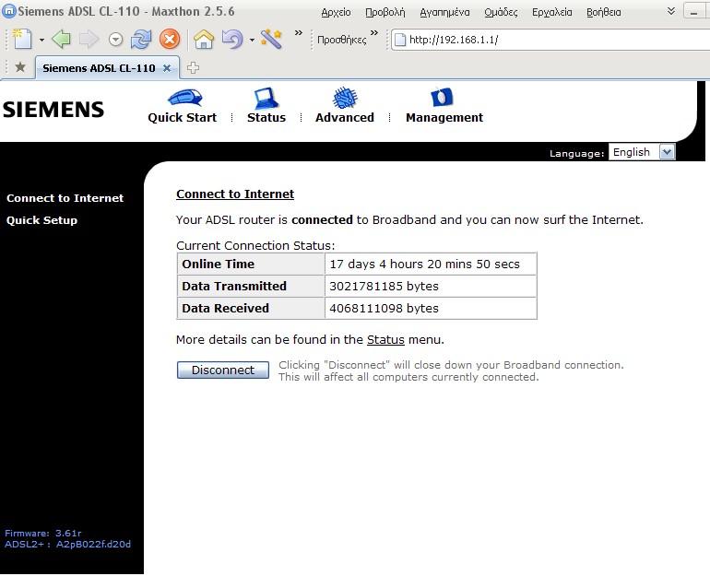Open a new tab with plus icon
The width and height of the screenshot is (710, 588).
(x=193, y=68)
